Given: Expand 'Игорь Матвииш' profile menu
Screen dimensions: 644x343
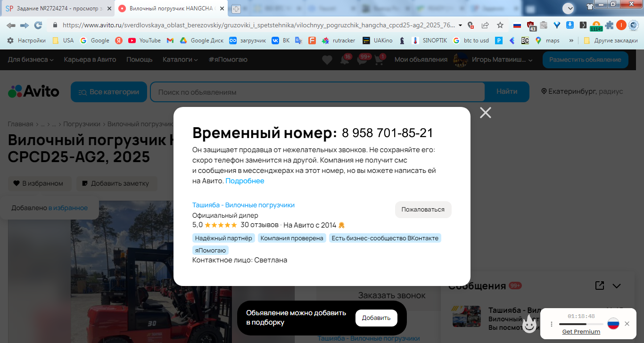Looking at the screenshot, I should [493, 60].
